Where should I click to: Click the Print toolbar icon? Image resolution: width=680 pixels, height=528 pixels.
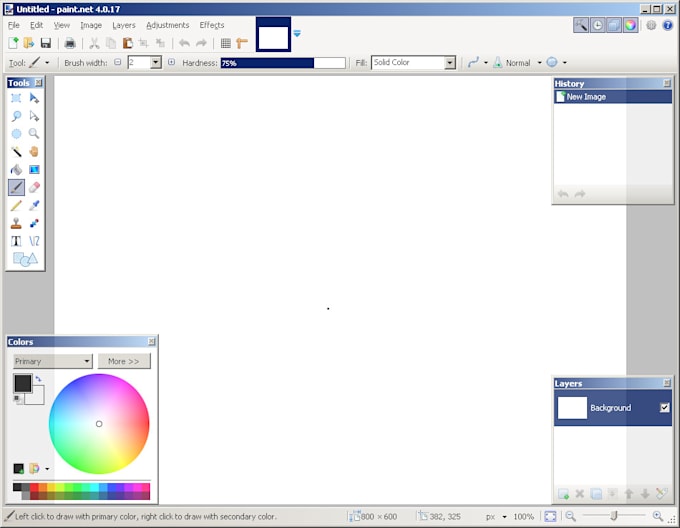pyautogui.click(x=70, y=43)
